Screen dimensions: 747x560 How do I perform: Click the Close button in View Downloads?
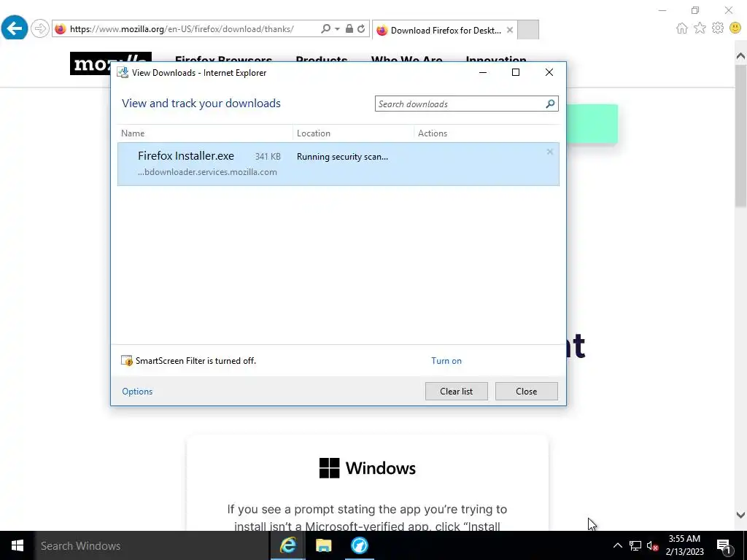coord(527,392)
